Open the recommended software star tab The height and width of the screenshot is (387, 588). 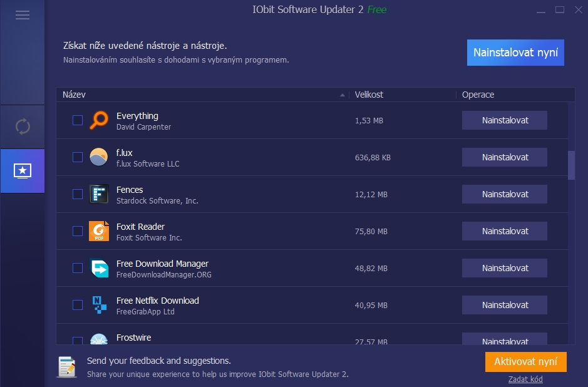tap(23, 170)
